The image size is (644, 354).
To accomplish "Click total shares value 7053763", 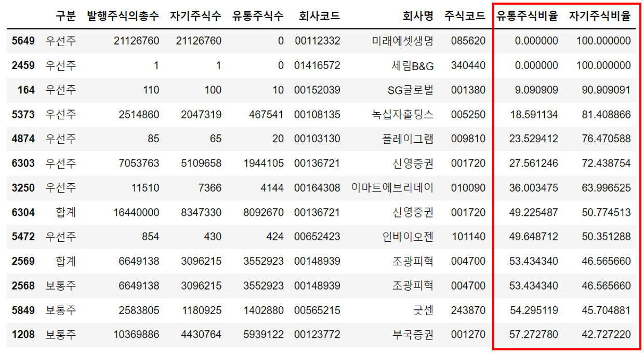I will pyautogui.click(x=139, y=163).
